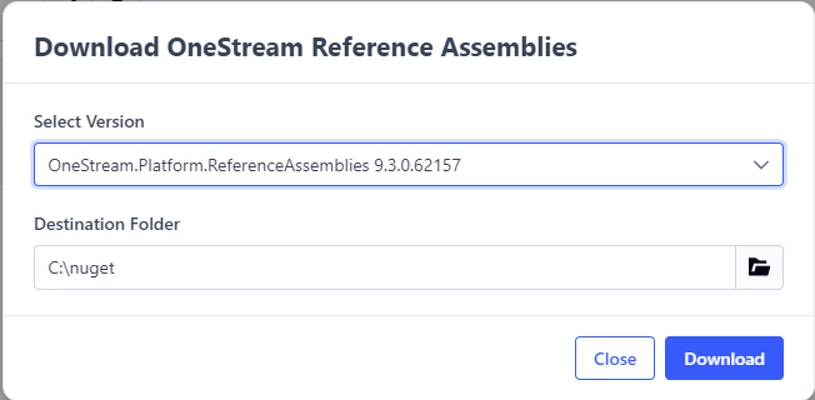
Task: Focus the Destination Folder text field
Action: [385, 268]
